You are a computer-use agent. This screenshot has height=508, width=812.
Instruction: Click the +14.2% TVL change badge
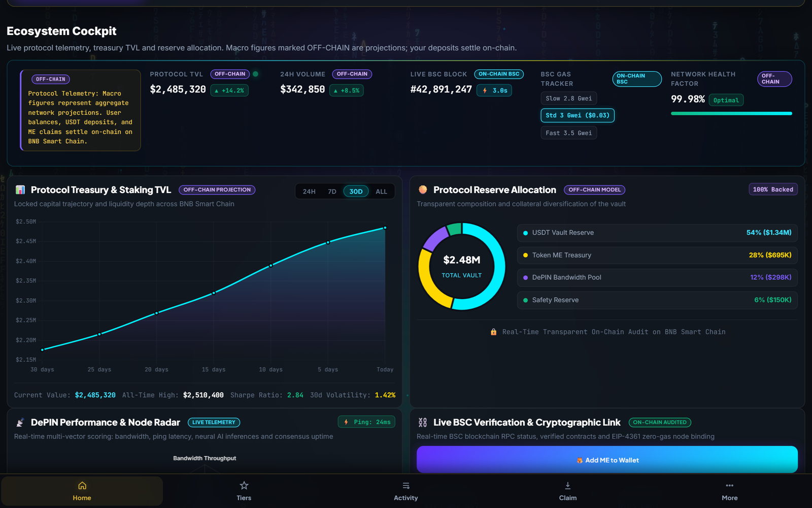pos(229,90)
